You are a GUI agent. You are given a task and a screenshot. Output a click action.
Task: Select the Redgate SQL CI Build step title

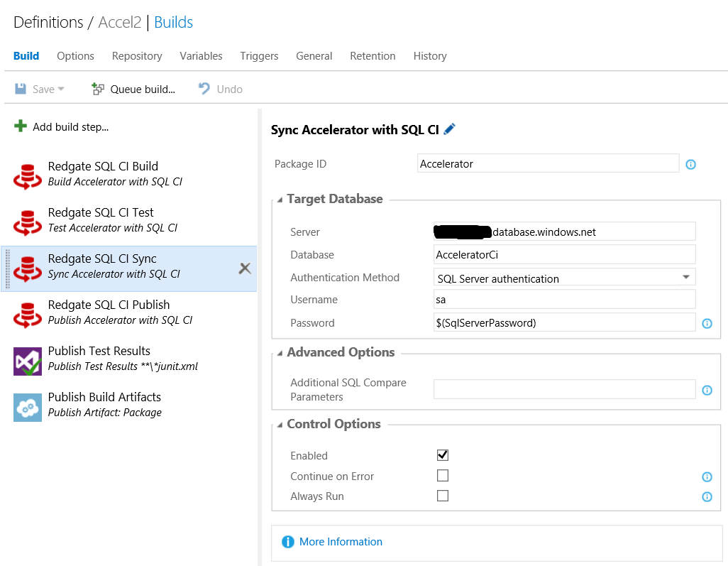click(103, 166)
